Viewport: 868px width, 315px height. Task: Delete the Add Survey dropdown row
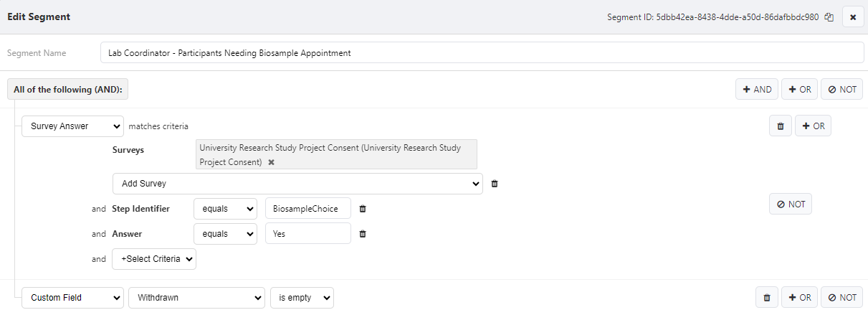click(x=495, y=184)
